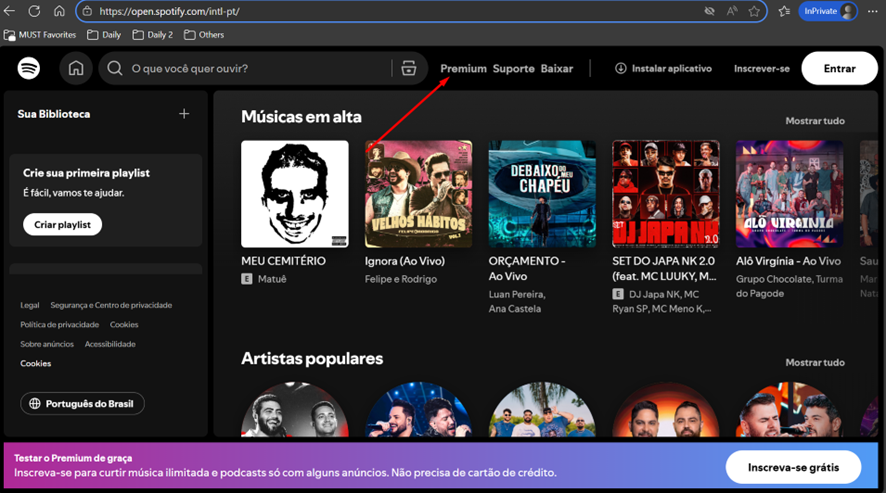The width and height of the screenshot is (886, 493).
Task: Open the Others bookmarks folder
Action: click(x=204, y=34)
